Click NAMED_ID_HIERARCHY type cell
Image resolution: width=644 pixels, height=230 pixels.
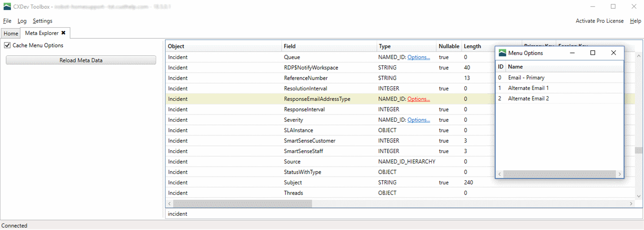click(x=406, y=161)
